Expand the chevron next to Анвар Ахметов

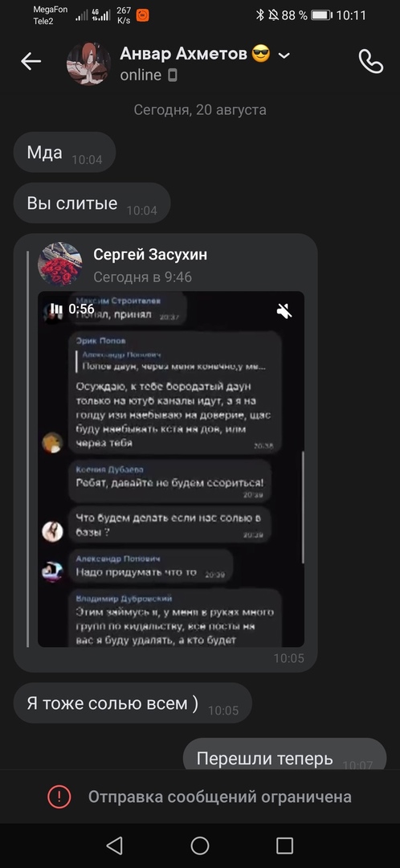(284, 55)
